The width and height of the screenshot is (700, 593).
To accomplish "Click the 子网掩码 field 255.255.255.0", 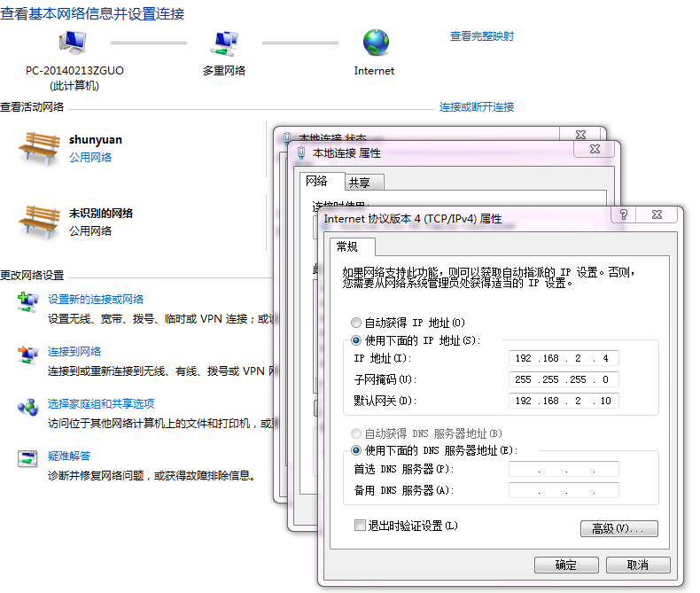I will [564, 379].
